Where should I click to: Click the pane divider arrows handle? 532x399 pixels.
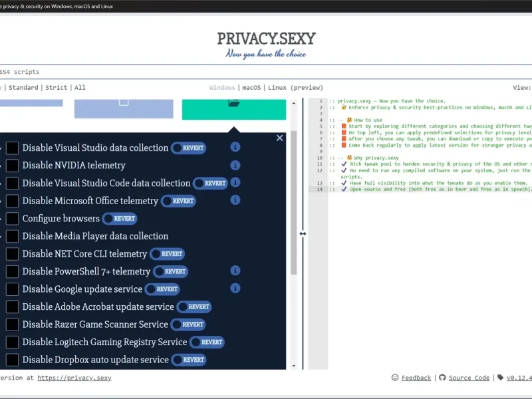pyautogui.click(x=303, y=234)
